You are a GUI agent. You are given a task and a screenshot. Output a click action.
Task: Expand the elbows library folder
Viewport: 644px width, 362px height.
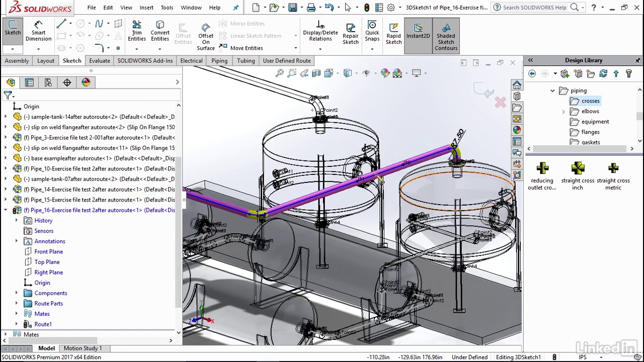click(x=563, y=111)
